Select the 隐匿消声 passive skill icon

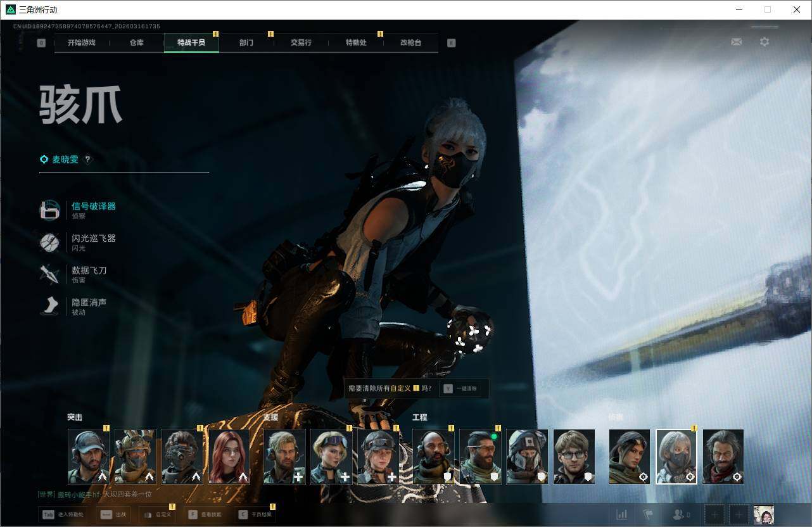click(x=50, y=307)
